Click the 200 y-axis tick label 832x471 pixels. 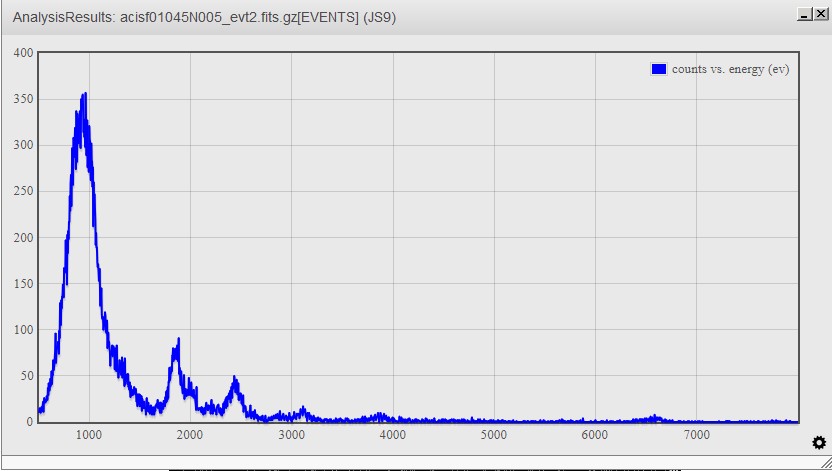[22, 238]
